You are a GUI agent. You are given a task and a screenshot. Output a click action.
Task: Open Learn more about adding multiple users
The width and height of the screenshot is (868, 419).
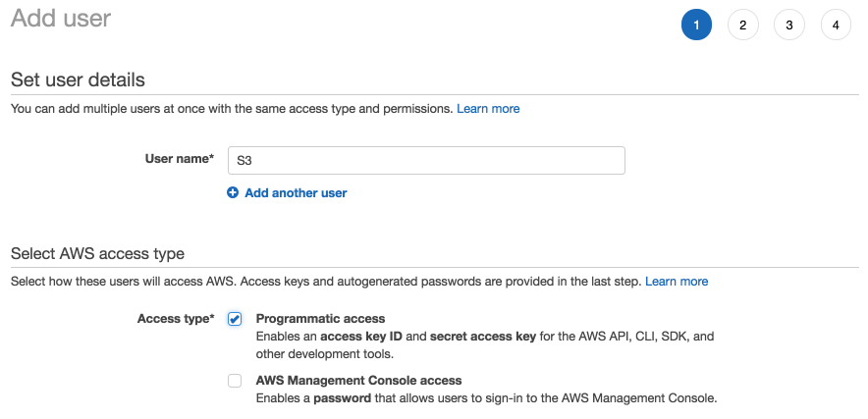pyautogui.click(x=488, y=109)
